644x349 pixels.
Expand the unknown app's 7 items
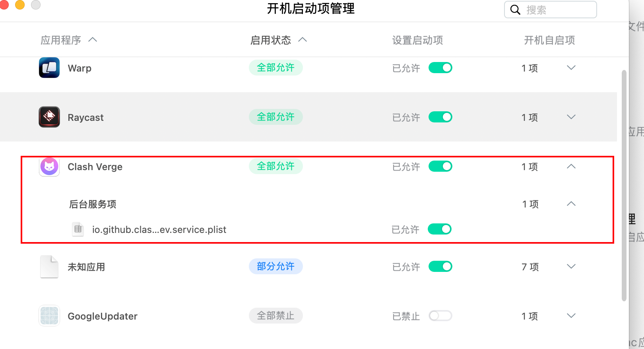coord(571,267)
